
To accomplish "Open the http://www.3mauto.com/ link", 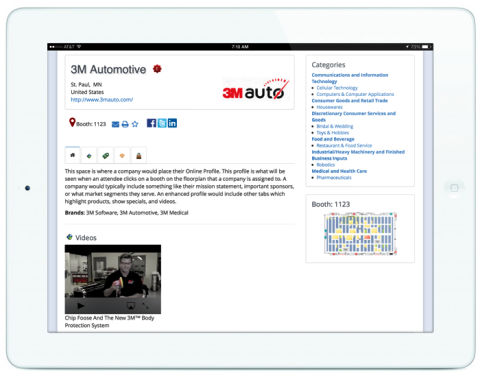I will 102,99.
